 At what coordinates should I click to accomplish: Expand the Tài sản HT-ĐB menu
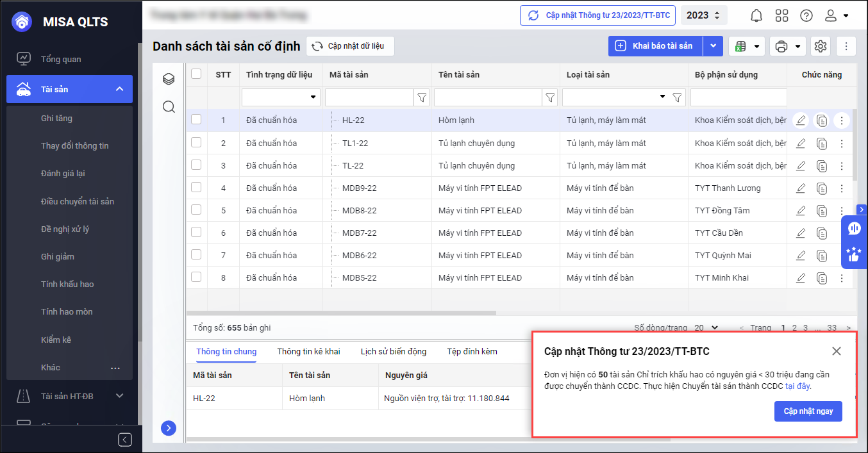pyautogui.click(x=119, y=396)
